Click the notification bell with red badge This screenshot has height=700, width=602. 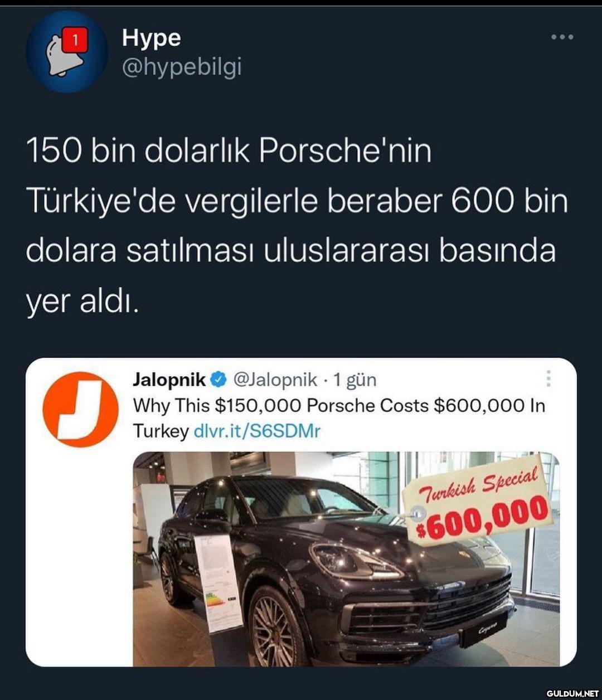click(67, 51)
